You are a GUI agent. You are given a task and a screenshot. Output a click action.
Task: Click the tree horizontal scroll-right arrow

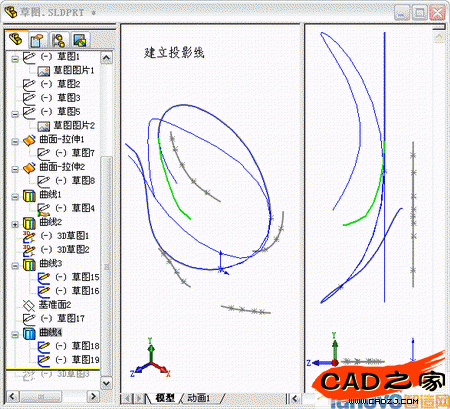point(93,396)
